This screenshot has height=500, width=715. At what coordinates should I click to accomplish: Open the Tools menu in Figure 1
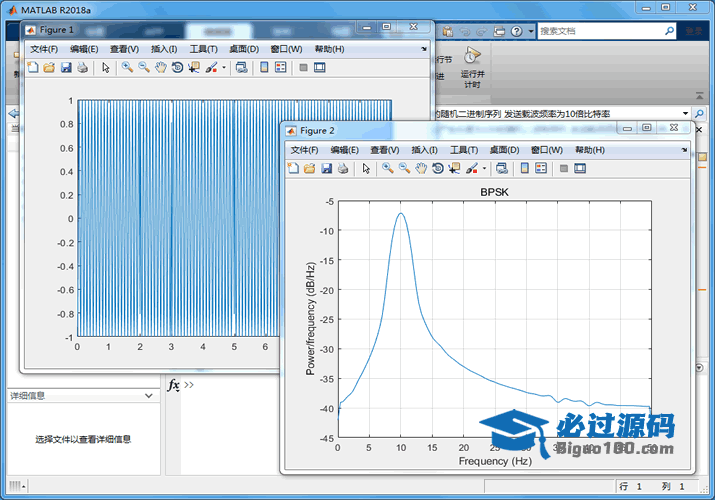204,49
